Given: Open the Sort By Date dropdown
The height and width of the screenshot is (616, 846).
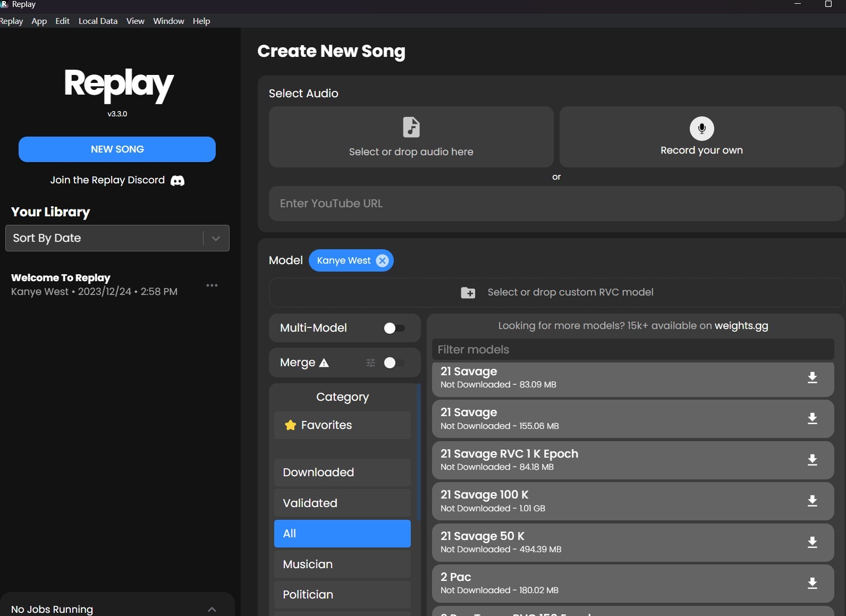Looking at the screenshot, I should click(x=117, y=238).
